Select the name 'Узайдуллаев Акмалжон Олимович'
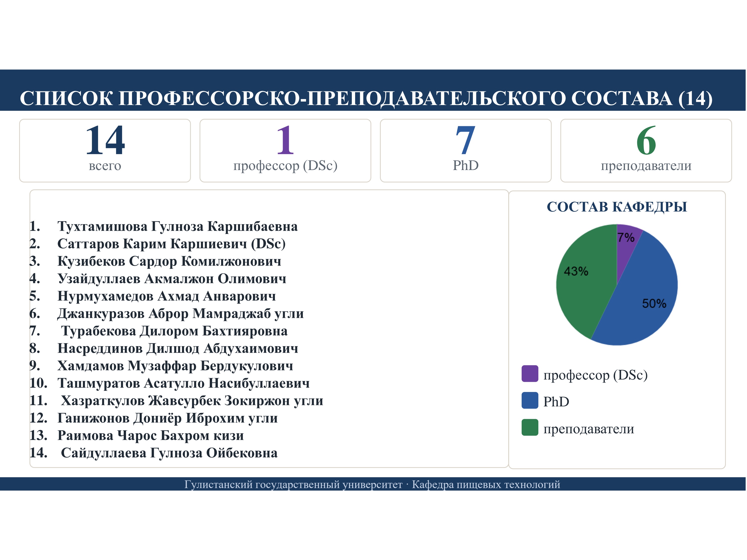Image resolution: width=747 pixels, height=560 pixels. (172, 279)
